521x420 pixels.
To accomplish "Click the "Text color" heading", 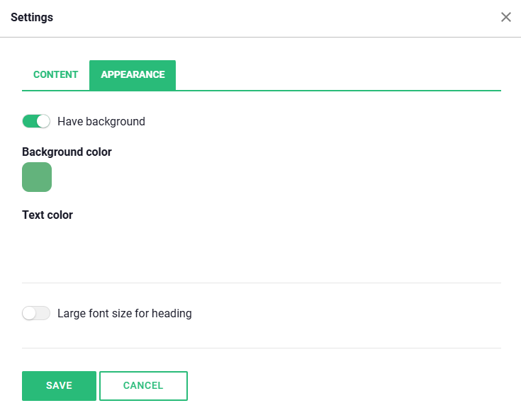I will 47,215.
